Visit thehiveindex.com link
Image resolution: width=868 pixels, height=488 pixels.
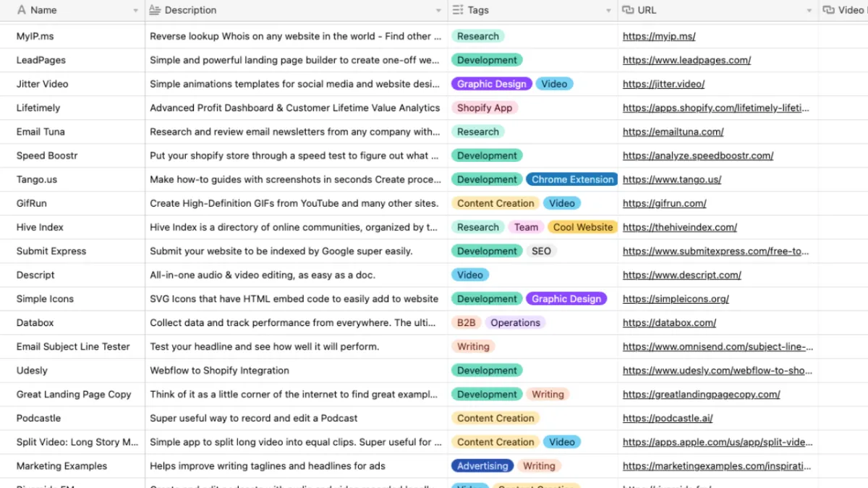tap(680, 227)
